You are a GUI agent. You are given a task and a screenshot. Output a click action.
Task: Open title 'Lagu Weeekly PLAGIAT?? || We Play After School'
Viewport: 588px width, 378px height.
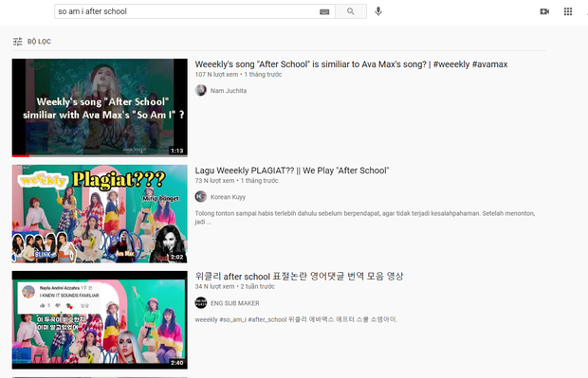[292, 171]
